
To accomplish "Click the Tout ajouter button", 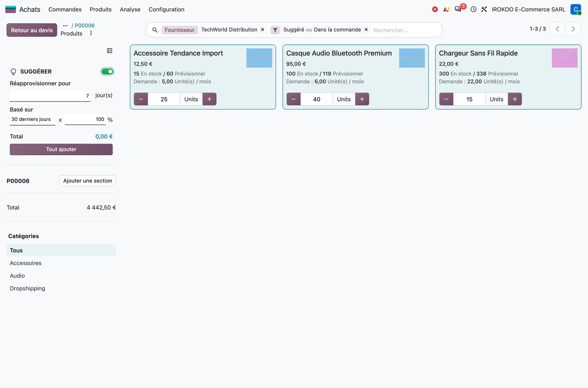I will 61,149.
